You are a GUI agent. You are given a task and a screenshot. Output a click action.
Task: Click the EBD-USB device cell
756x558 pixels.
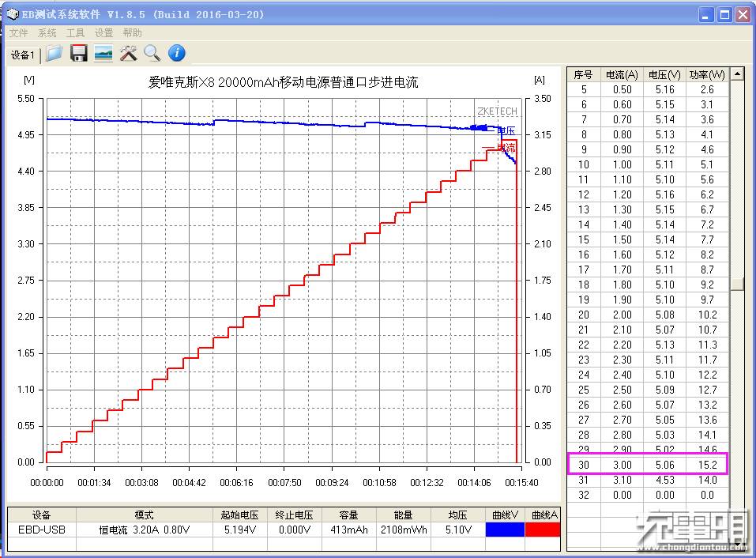[x=42, y=530]
